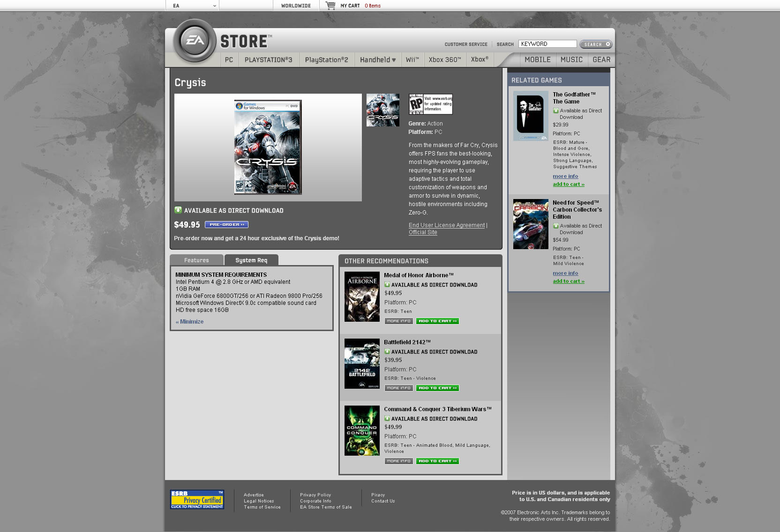
Task: Open the Xbox tab
Action: (x=480, y=59)
